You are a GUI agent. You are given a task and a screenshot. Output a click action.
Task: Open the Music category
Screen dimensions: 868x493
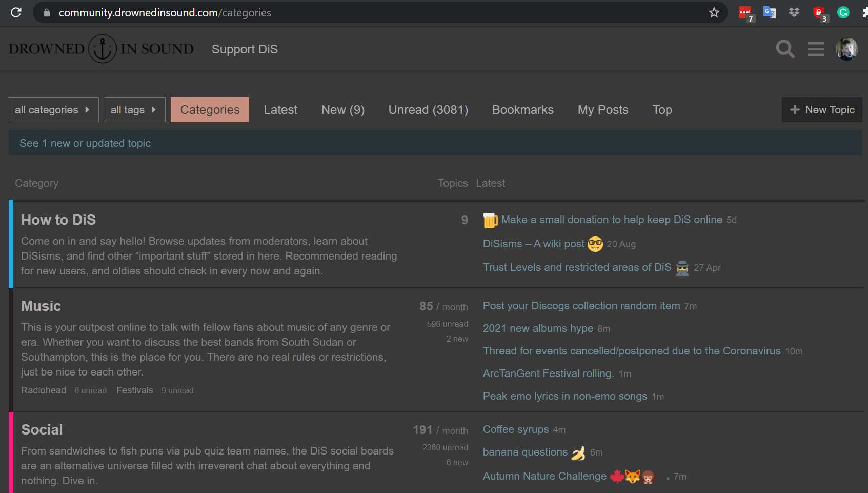coord(41,306)
